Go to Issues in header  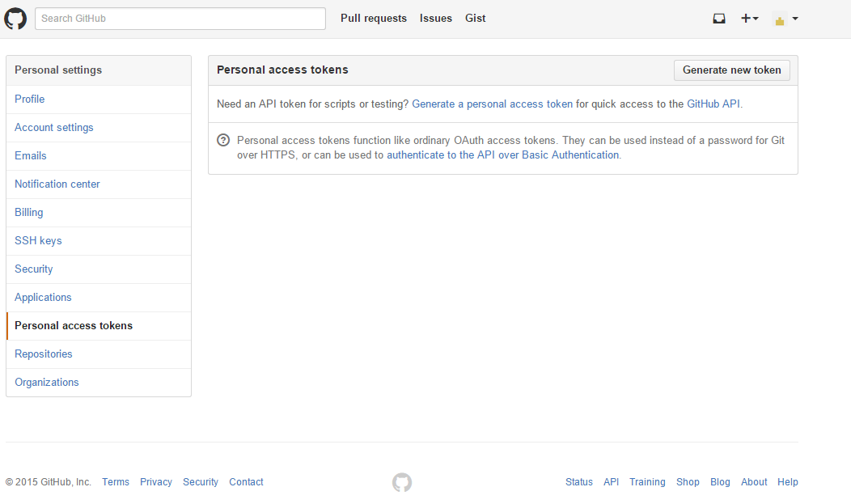(435, 19)
